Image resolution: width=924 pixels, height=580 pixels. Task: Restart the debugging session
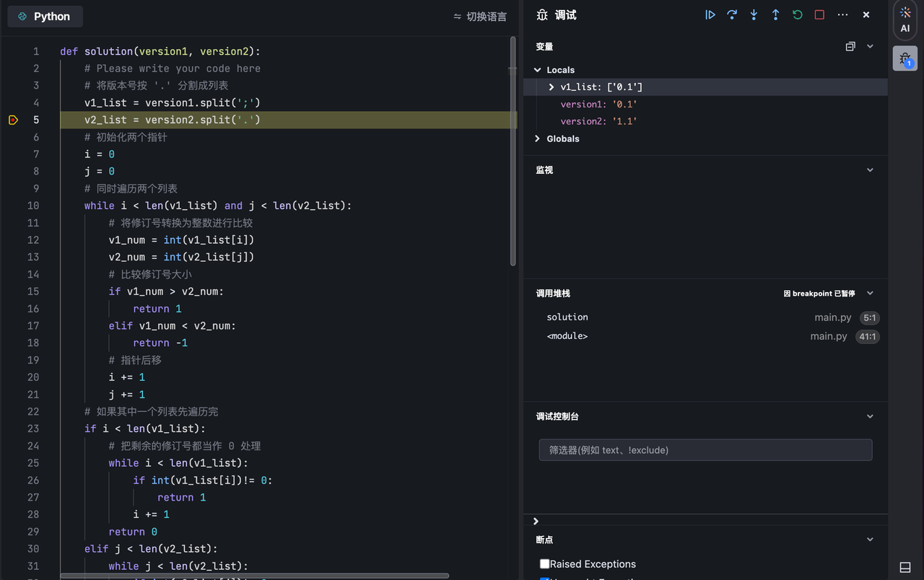pos(797,15)
